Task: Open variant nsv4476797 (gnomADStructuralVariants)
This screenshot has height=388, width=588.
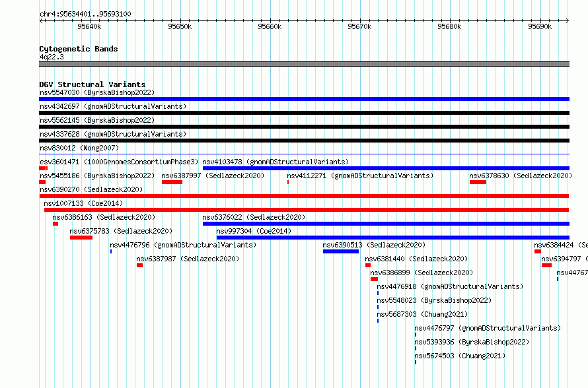Action: [488, 328]
